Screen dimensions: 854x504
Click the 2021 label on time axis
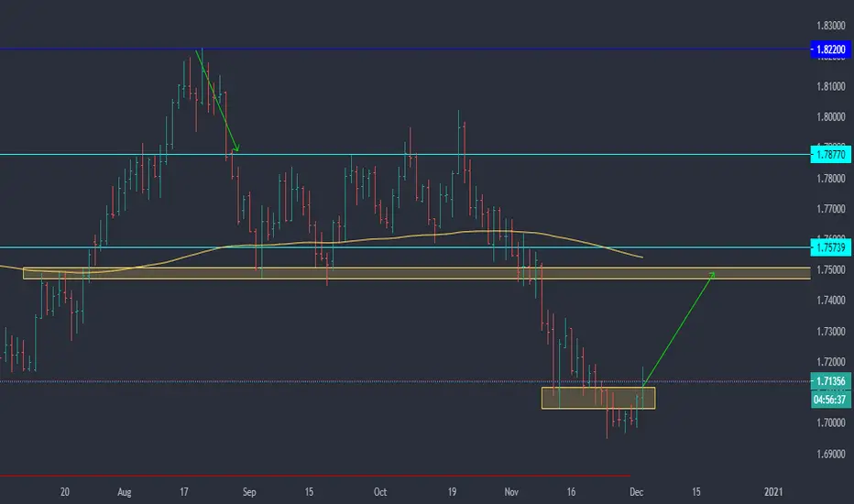773,492
